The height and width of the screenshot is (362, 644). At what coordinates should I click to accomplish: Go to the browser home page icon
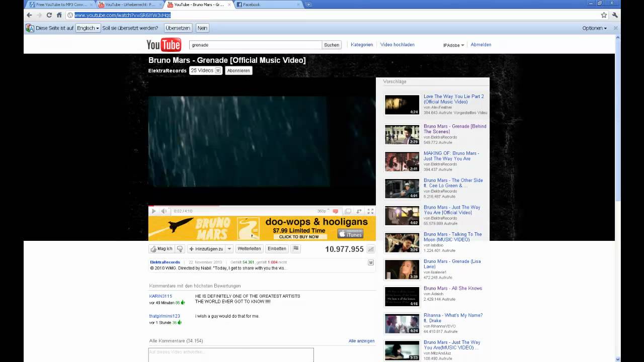click(59, 15)
